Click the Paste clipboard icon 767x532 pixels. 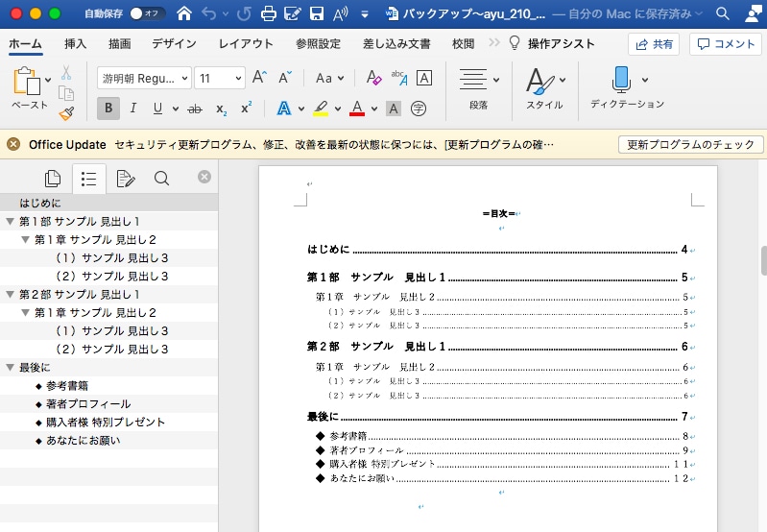(x=27, y=81)
